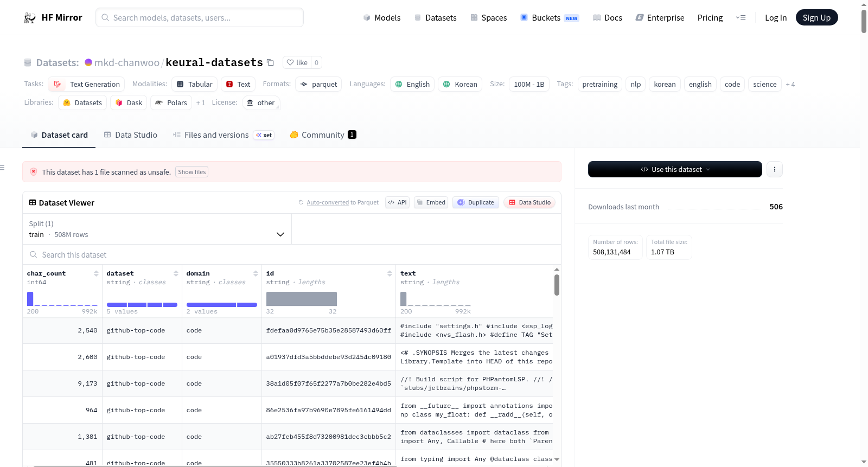Go to the Pricing page
Image resolution: width=868 pixels, height=467 pixels.
pos(710,17)
